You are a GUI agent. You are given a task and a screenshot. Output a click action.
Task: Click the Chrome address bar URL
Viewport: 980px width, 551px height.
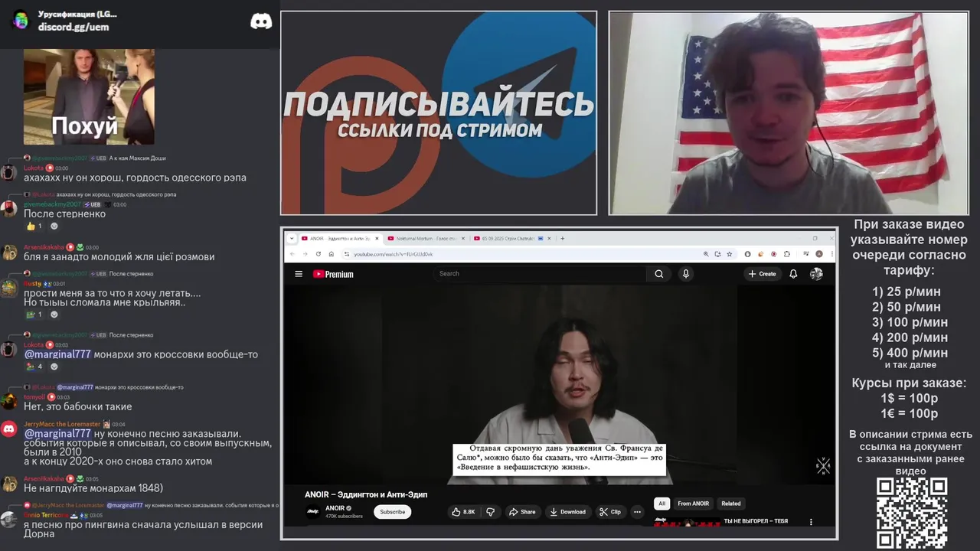(x=394, y=254)
